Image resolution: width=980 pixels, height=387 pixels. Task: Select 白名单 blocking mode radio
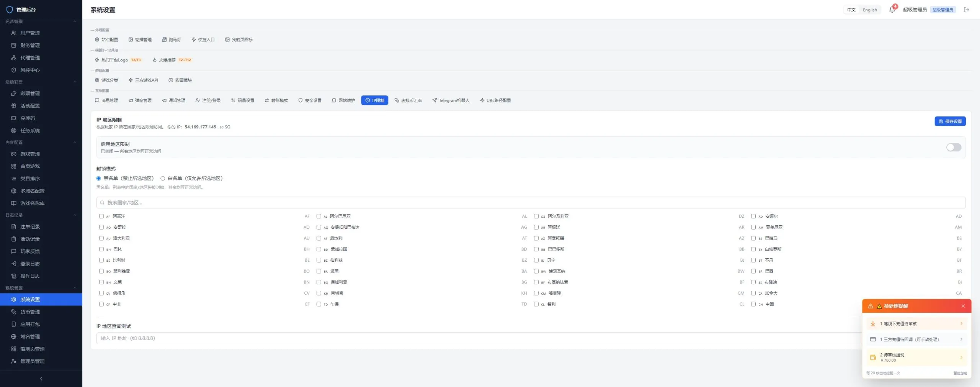163,178
